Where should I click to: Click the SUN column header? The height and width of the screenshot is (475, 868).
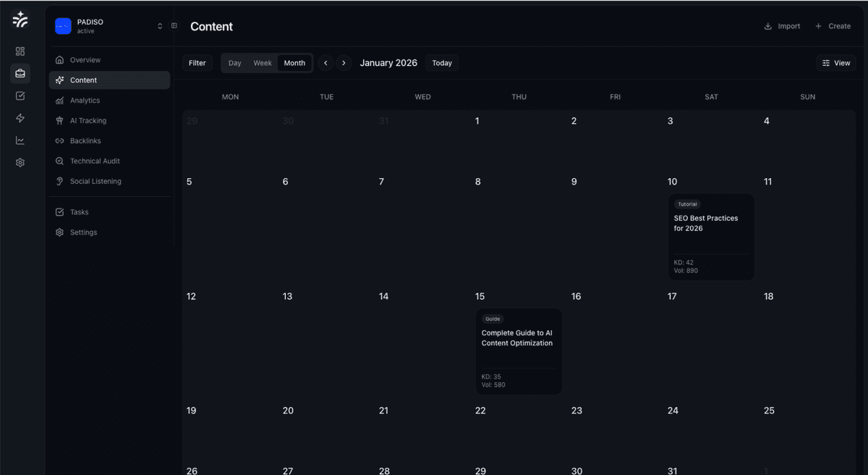(x=808, y=97)
